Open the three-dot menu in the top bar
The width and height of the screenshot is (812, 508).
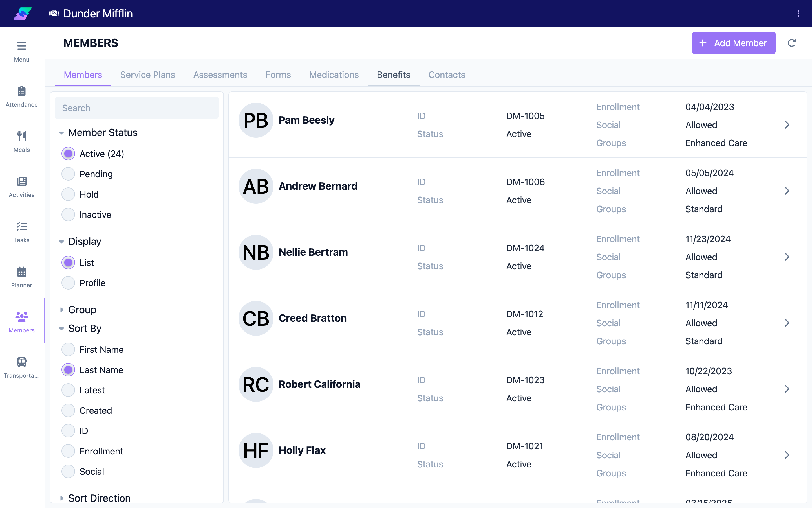798,14
